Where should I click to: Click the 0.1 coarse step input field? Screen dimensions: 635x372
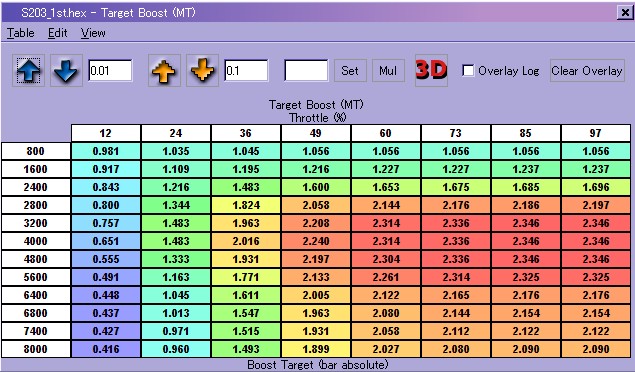tap(246, 70)
